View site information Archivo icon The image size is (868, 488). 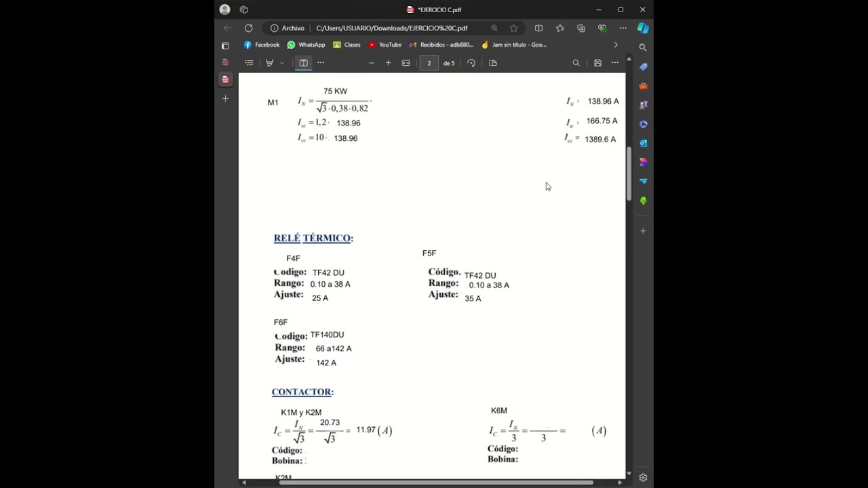[x=288, y=28]
